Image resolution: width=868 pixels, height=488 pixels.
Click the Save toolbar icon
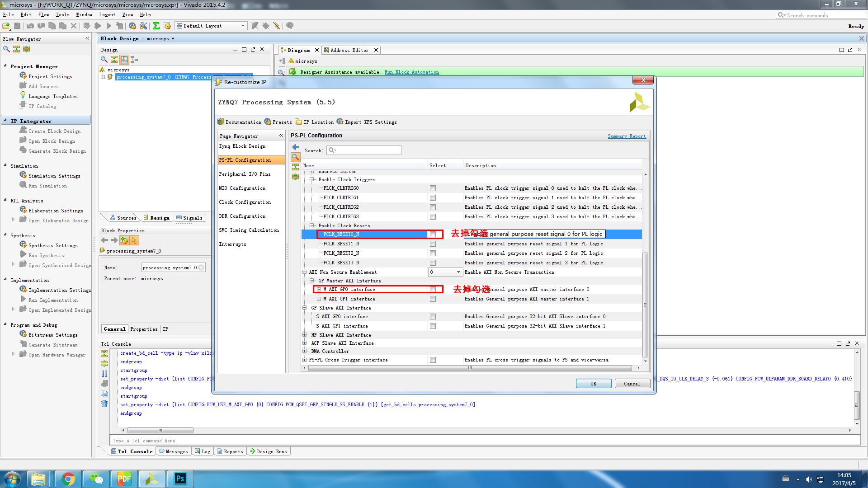(17, 26)
